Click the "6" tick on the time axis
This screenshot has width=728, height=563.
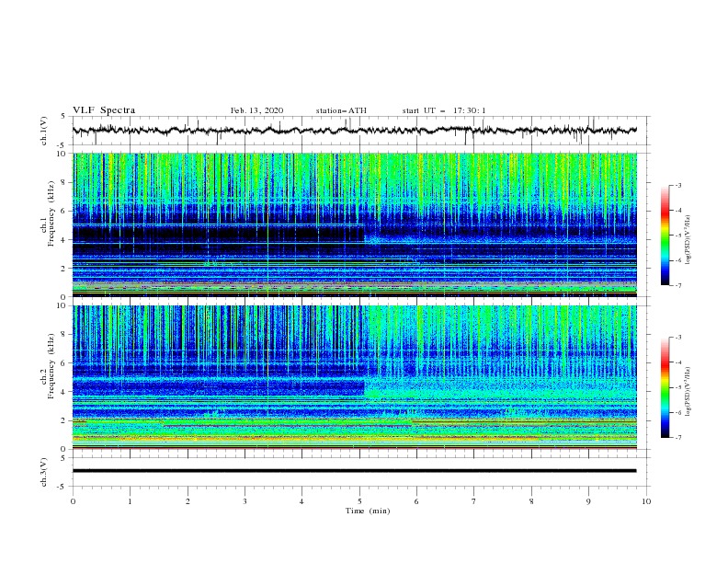(416, 501)
